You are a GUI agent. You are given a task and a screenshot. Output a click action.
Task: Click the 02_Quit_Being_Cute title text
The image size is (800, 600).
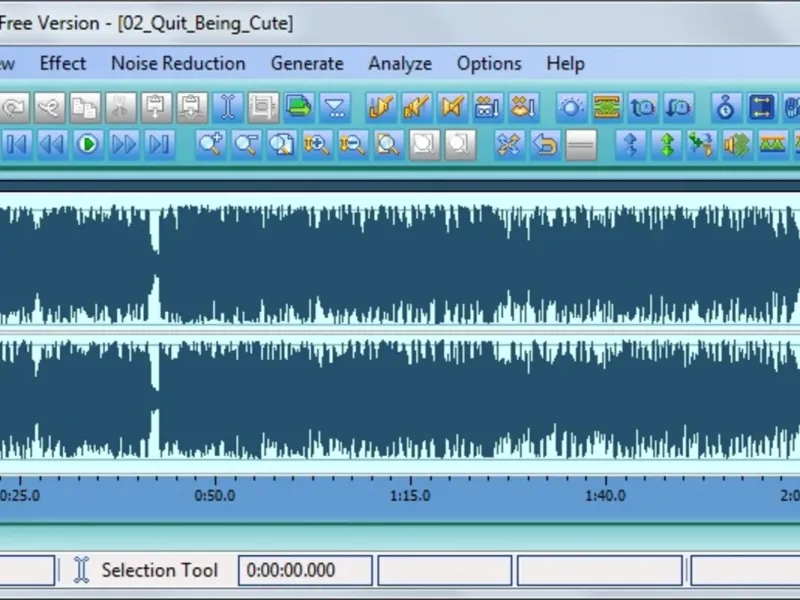click(206, 23)
